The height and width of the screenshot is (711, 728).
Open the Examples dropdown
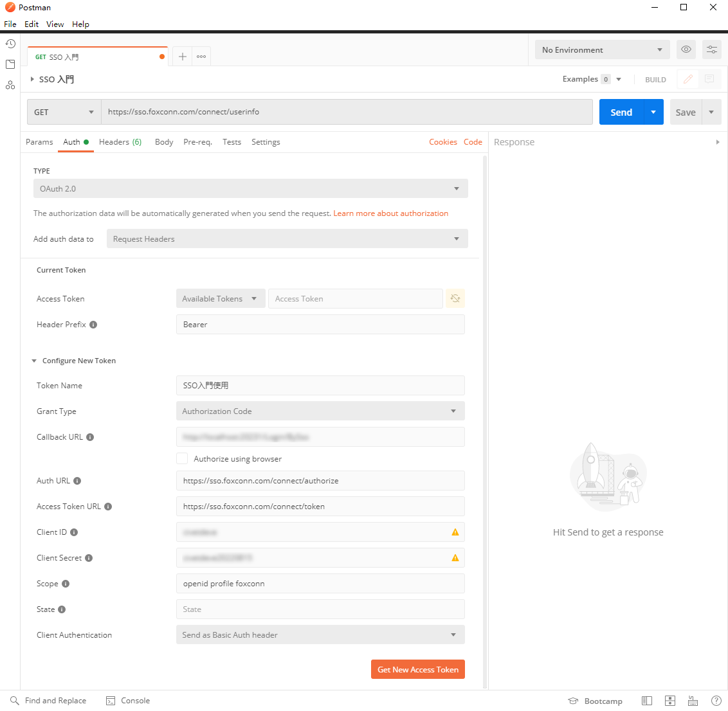click(x=592, y=79)
